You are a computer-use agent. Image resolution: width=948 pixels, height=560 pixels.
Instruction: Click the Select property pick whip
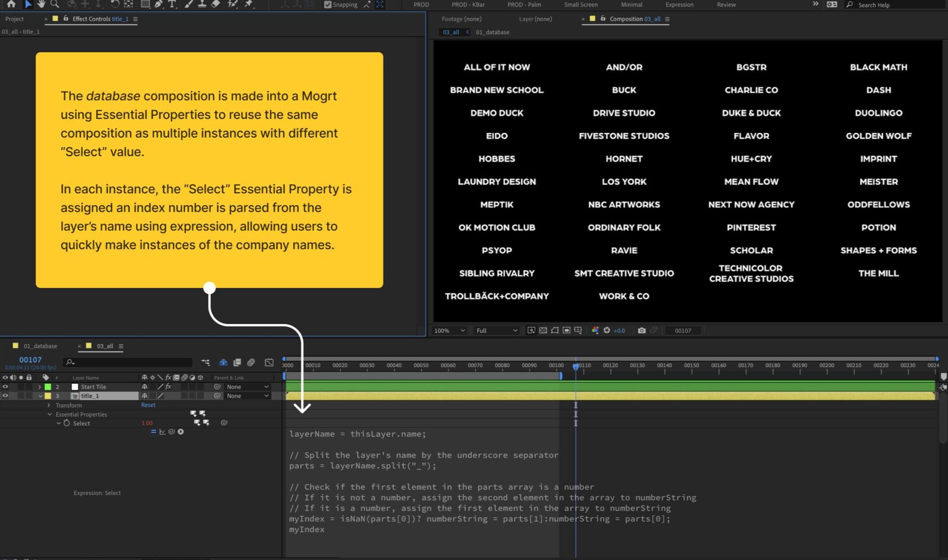tap(224, 423)
